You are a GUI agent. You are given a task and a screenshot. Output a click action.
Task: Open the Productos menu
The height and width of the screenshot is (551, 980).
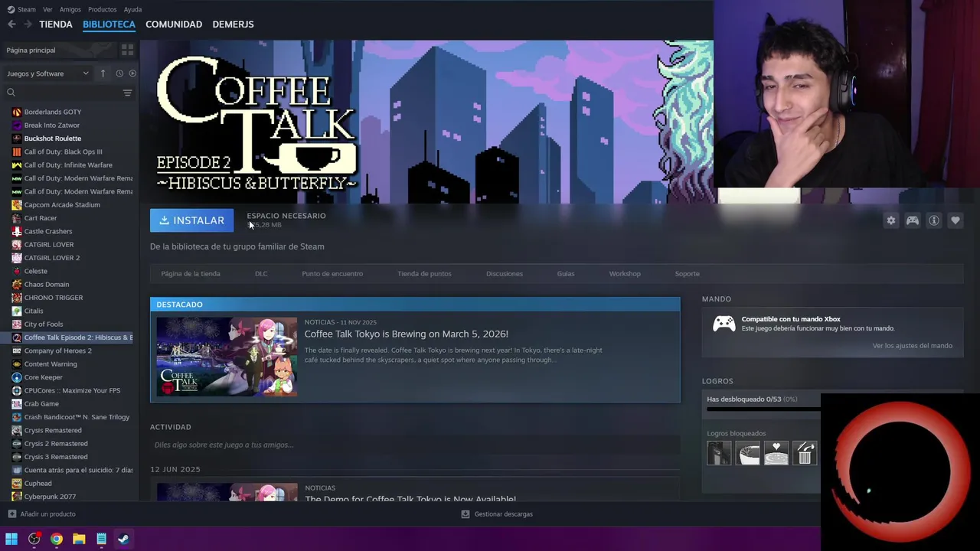pos(102,9)
